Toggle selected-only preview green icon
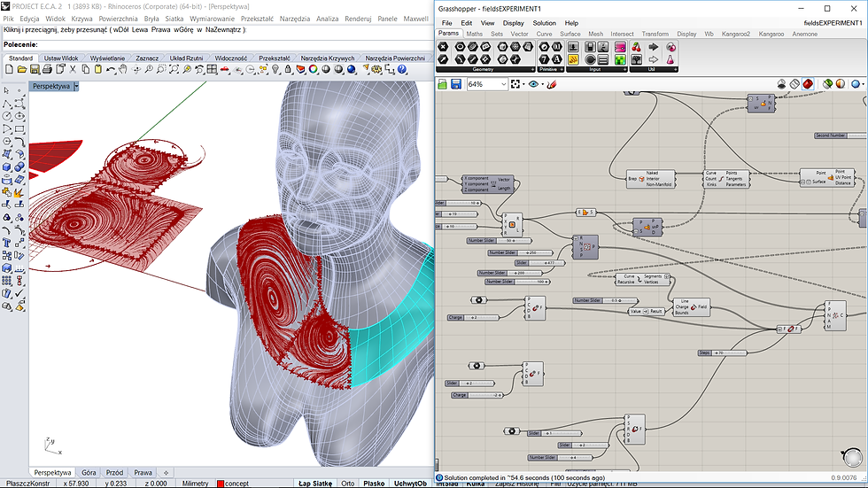 pos(827,83)
